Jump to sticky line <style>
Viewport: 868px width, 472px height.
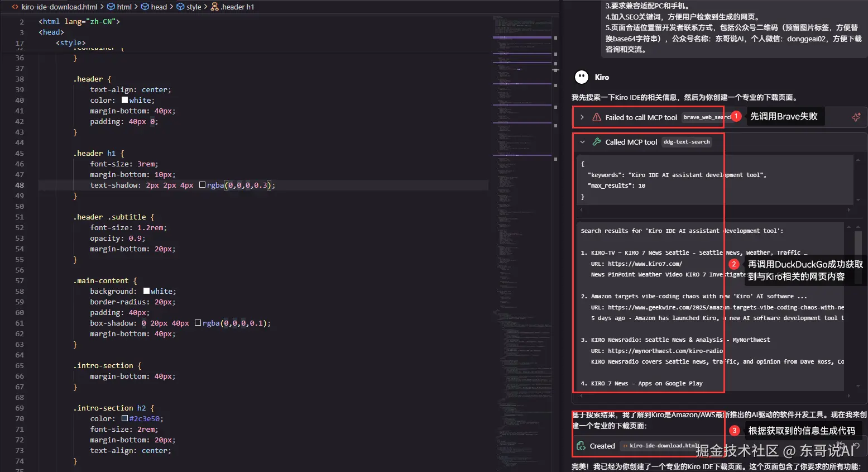click(71, 42)
